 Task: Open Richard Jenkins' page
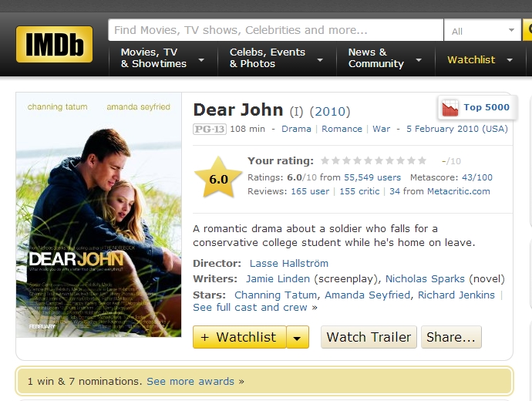point(456,295)
